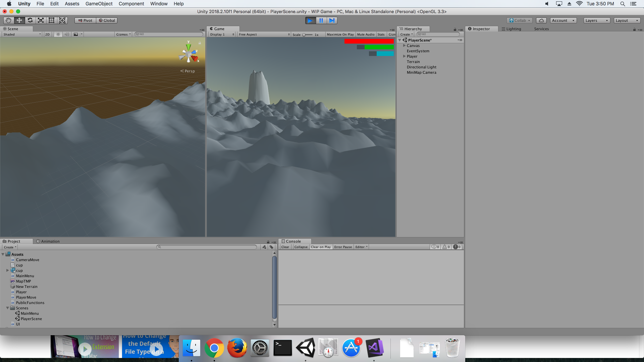Select the MiniMap Camera in Hierarchy
This screenshot has height=362, width=644.
click(421, 72)
